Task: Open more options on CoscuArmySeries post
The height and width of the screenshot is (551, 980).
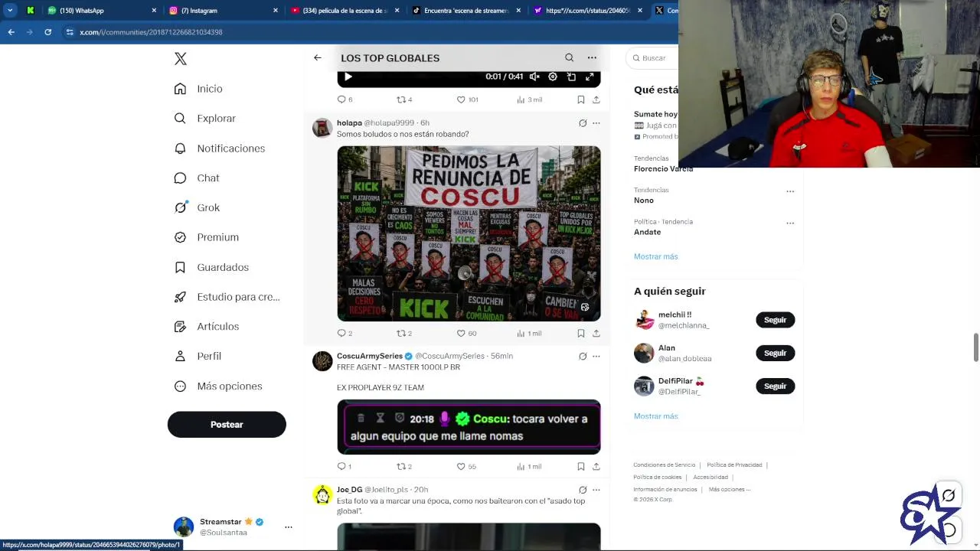Action: pos(596,356)
